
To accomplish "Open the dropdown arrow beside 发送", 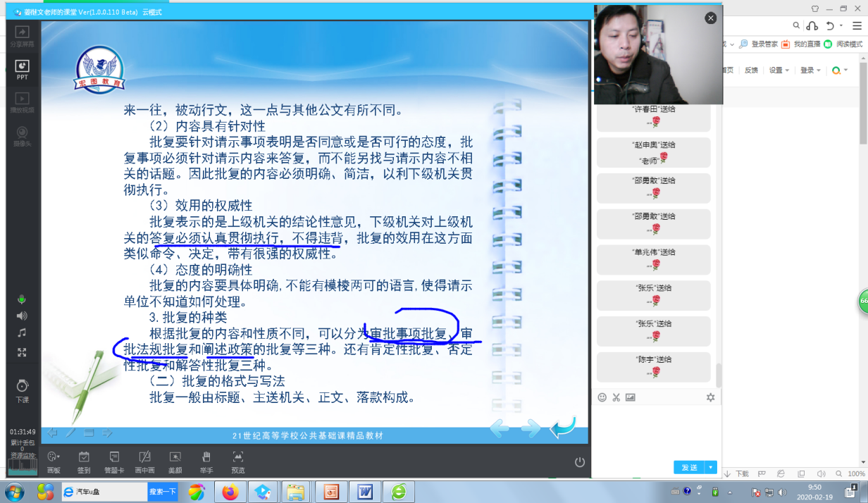I will pyautogui.click(x=711, y=468).
